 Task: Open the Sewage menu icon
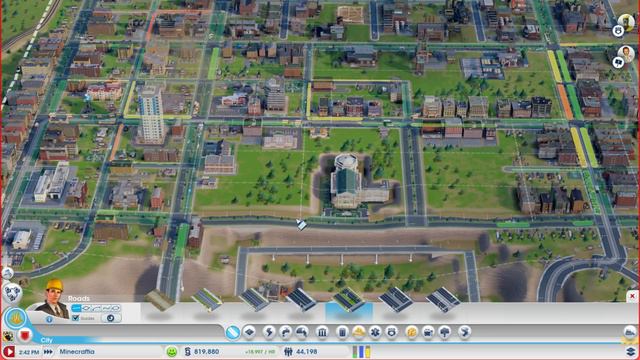click(x=302, y=332)
